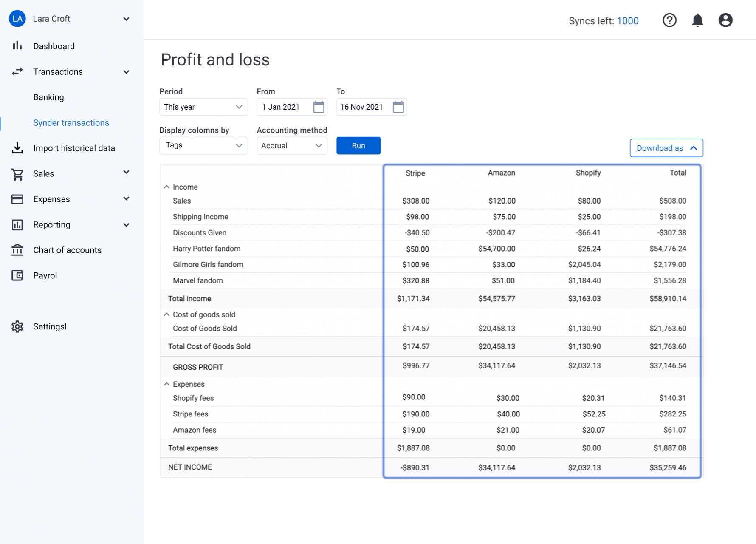
Task: Open the From date calendar picker
Action: pyautogui.click(x=319, y=107)
